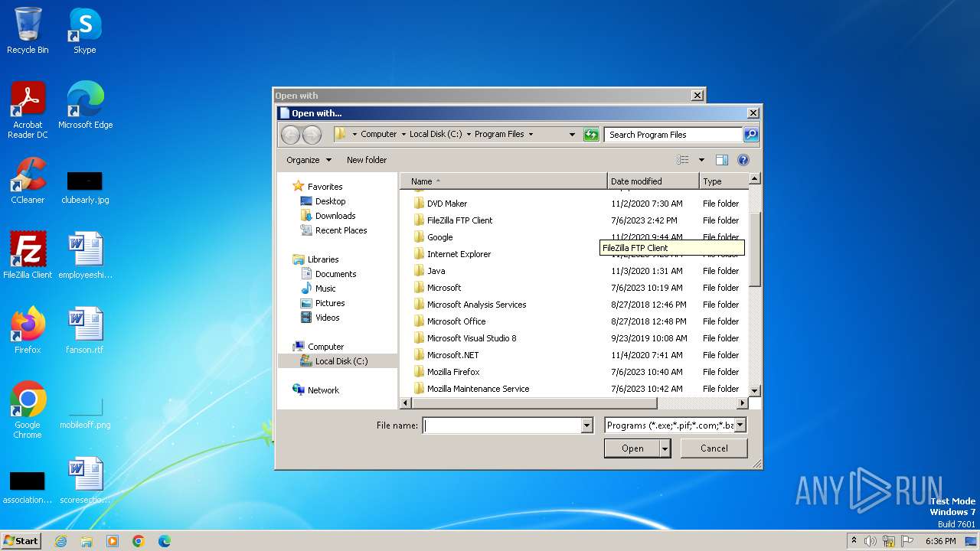Click vertical scrollbar down arrow in file list
The width and height of the screenshot is (980, 551).
tap(754, 390)
